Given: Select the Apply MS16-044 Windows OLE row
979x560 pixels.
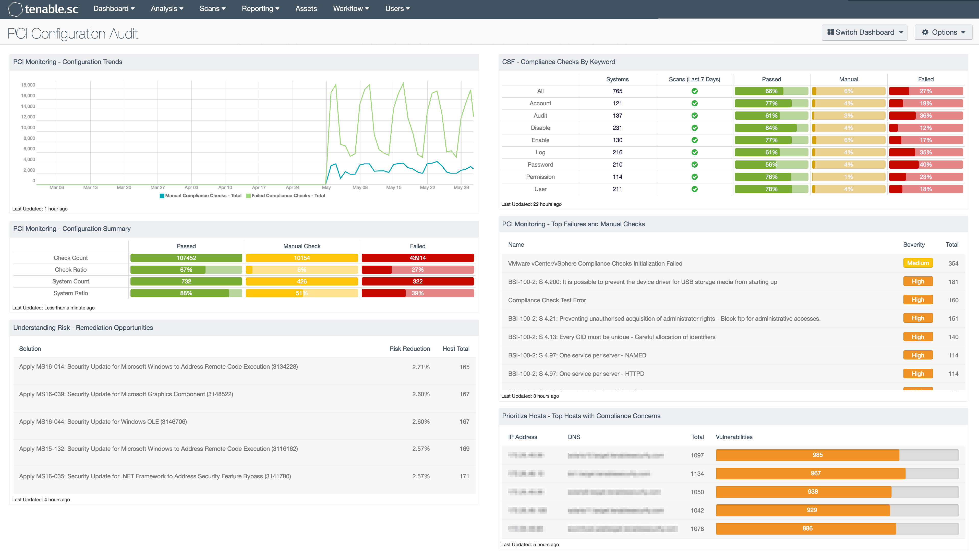Looking at the screenshot, I should 244,426.
